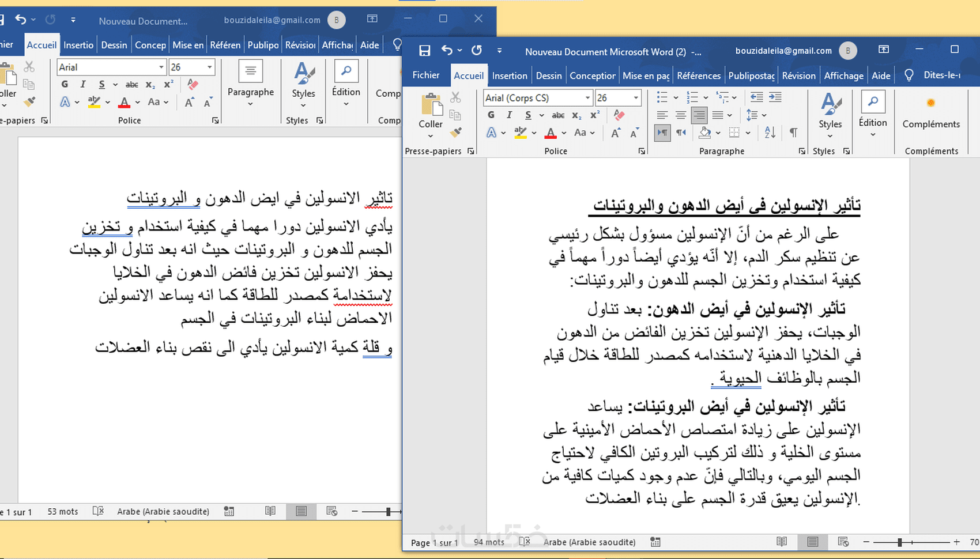Undo last action in back Word window
Viewport: 980px width, 559px height.
coord(21,20)
